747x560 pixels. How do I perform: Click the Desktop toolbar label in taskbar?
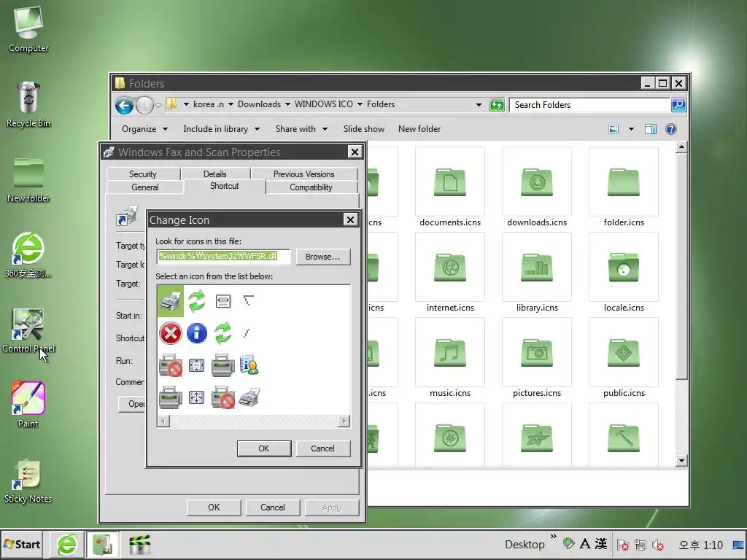click(525, 544)
